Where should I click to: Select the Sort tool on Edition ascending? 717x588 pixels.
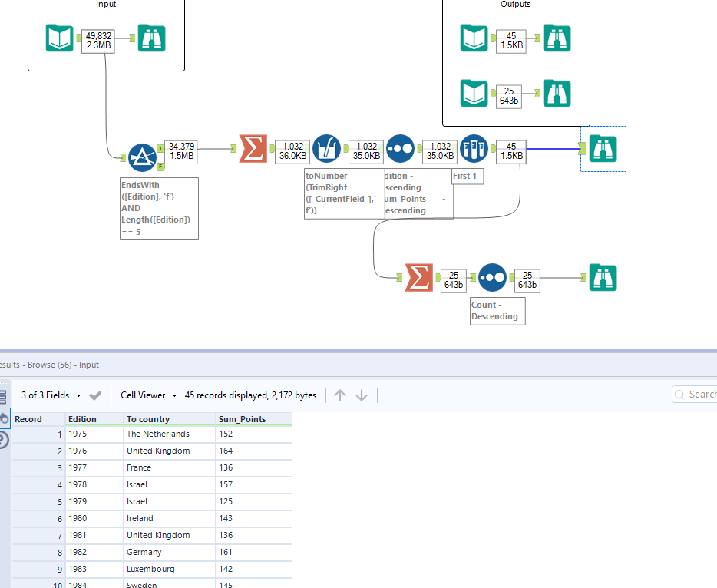(400, 149)
